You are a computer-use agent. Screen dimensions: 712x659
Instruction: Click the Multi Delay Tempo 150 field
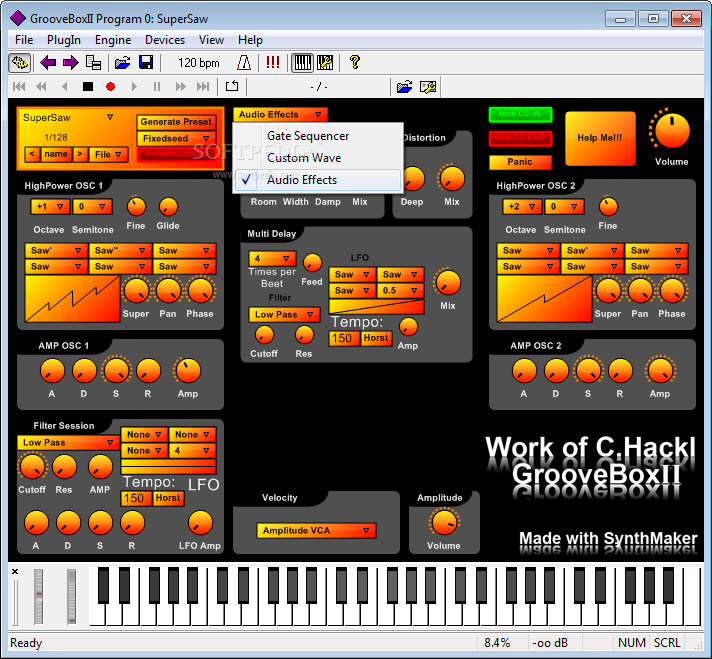coord(344,338)
